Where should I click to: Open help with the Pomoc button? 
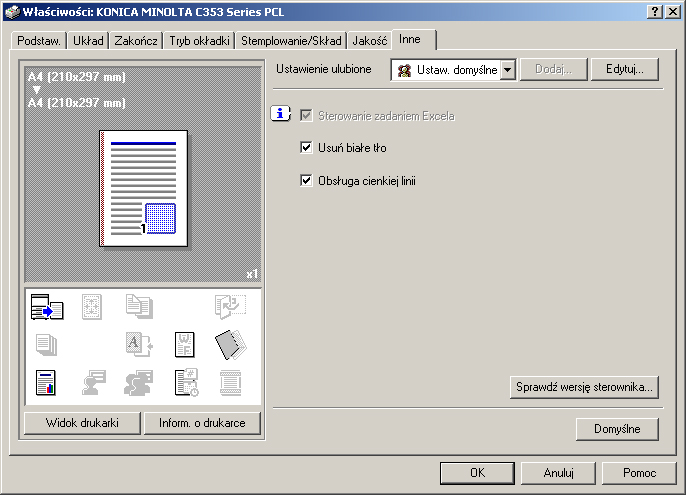639,473
